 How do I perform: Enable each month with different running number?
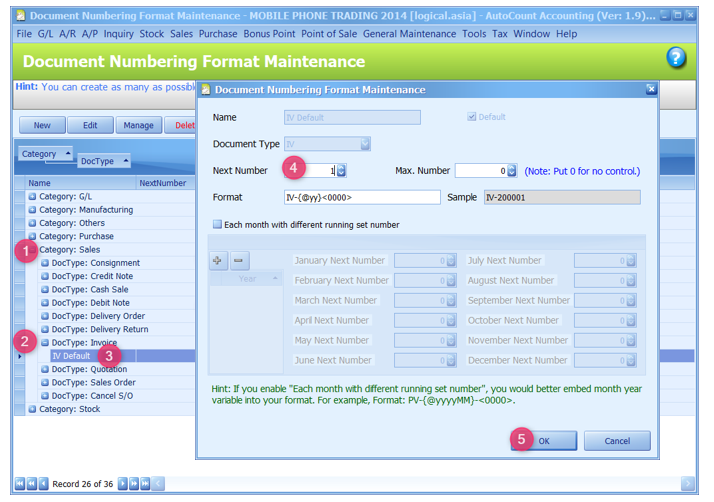pos(218,225)
